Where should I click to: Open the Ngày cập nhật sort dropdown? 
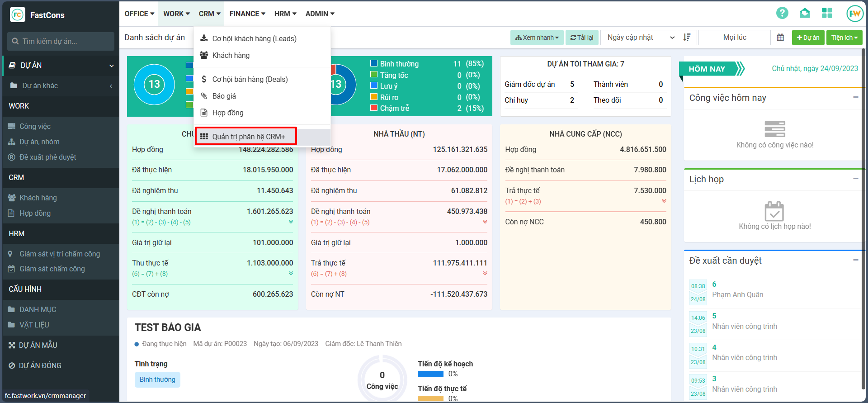click(x=640, y=38)
